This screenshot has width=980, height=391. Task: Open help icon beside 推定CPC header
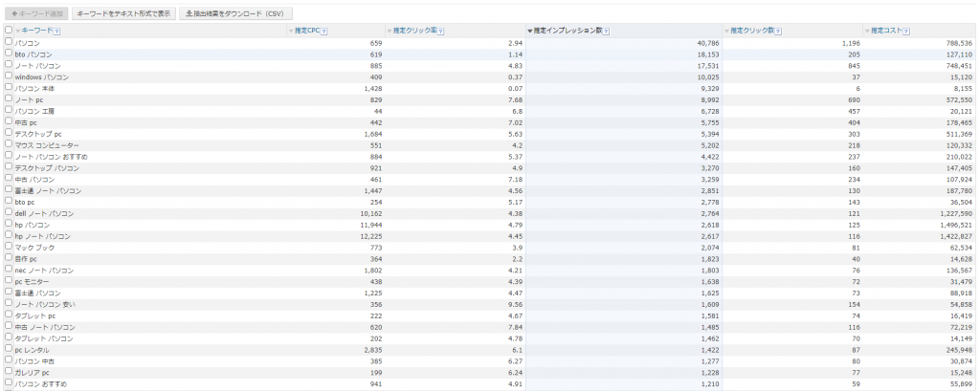tap(324, 32)
